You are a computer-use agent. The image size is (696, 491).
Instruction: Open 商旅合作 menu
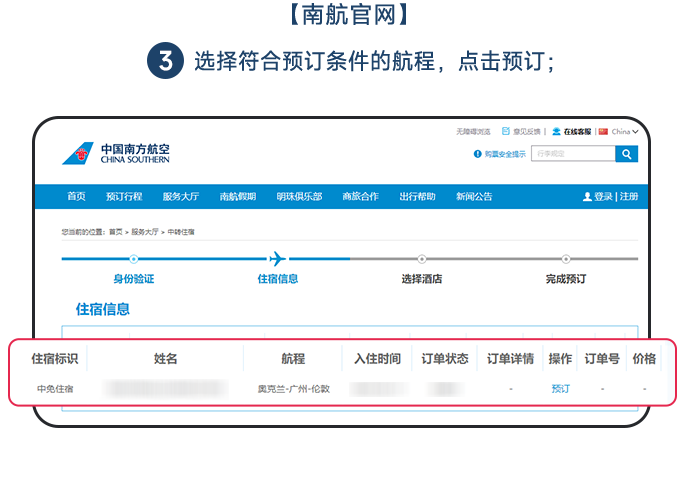click(x=360, y=196)
